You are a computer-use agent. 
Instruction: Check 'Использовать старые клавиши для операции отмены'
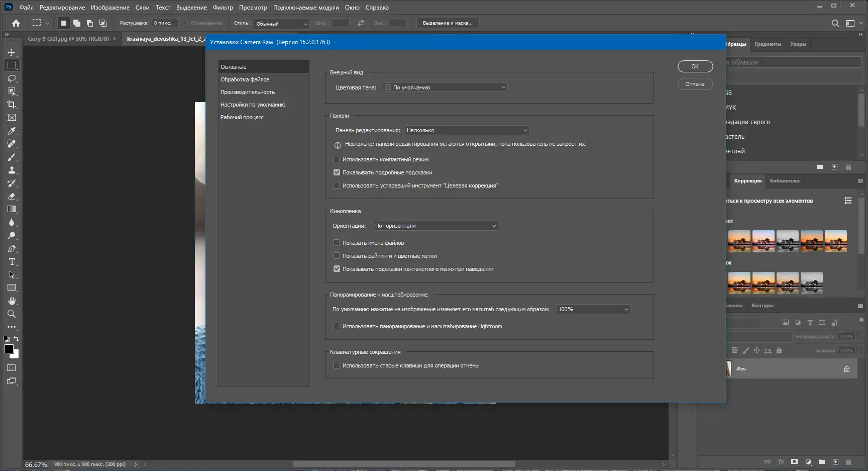tap(337, 365)
